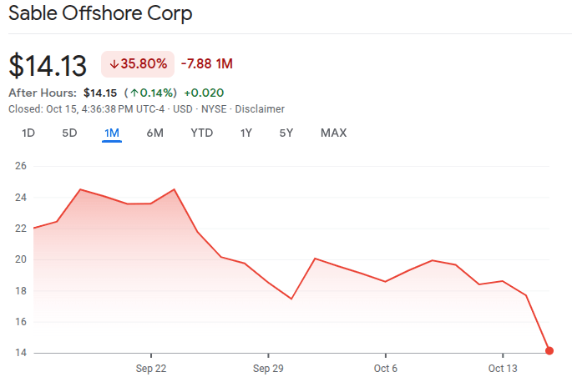Switch chart to YTD range
This screenshot has width=572, height=392.
[201, 133]
